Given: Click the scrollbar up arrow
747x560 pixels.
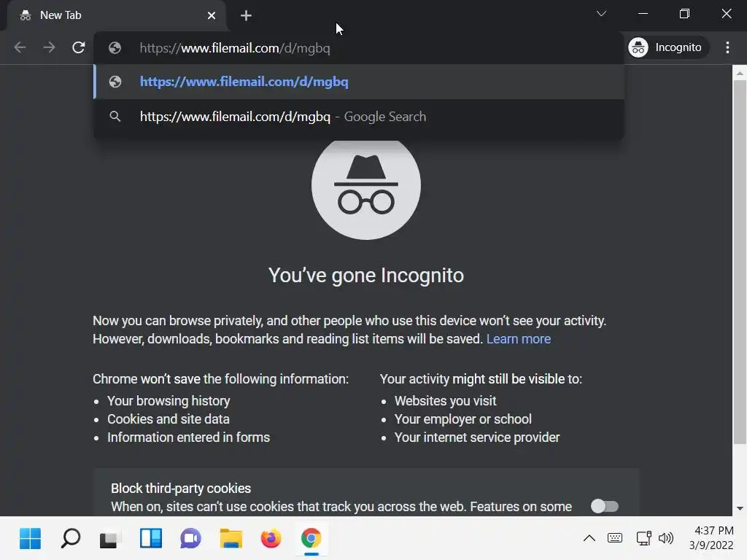Looking at the screenshot, I should coord(740,73).
